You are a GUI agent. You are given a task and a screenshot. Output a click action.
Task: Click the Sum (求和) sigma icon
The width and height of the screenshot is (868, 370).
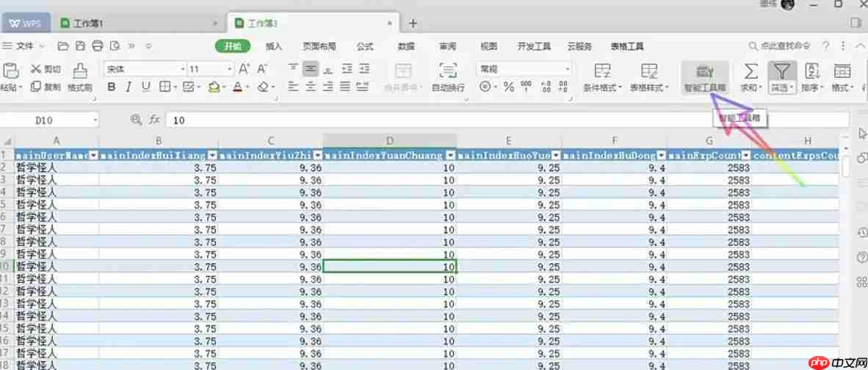(750, 70)
